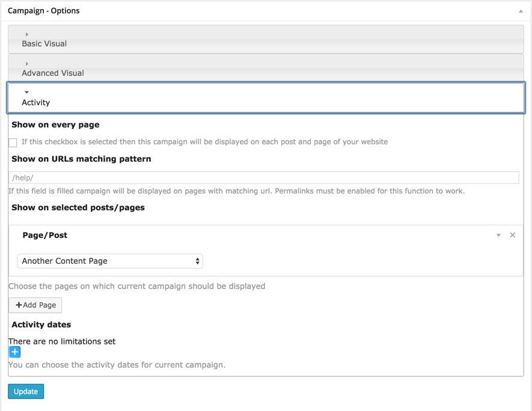Open the Advanced Visual section label
The width and height of the screenshot is (532, 411).
coord(53,73)
